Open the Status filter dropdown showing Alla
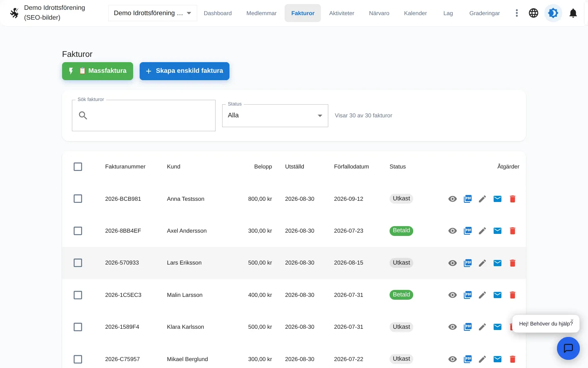 pos(275,116)
